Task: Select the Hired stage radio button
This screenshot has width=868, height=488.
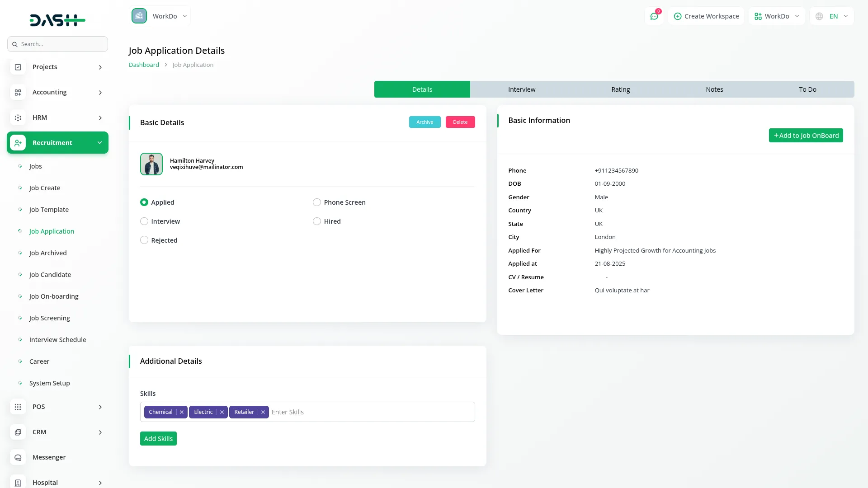Action: pos(316,221)
